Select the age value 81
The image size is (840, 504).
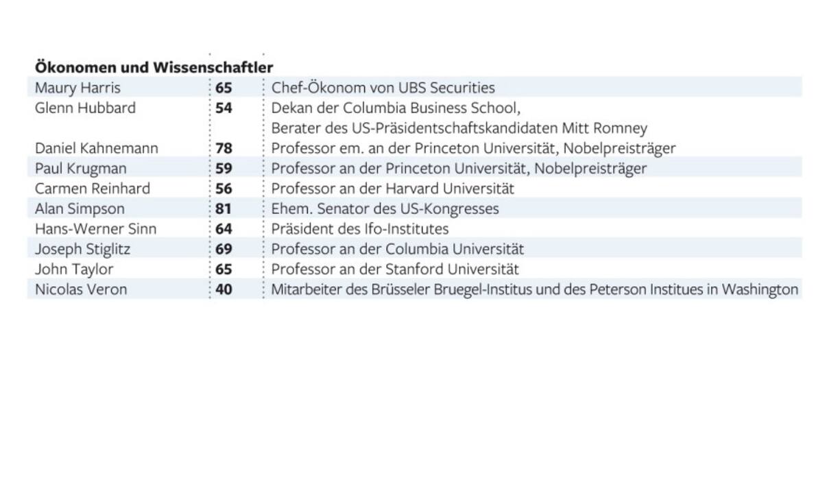click(x=224, y=208)
